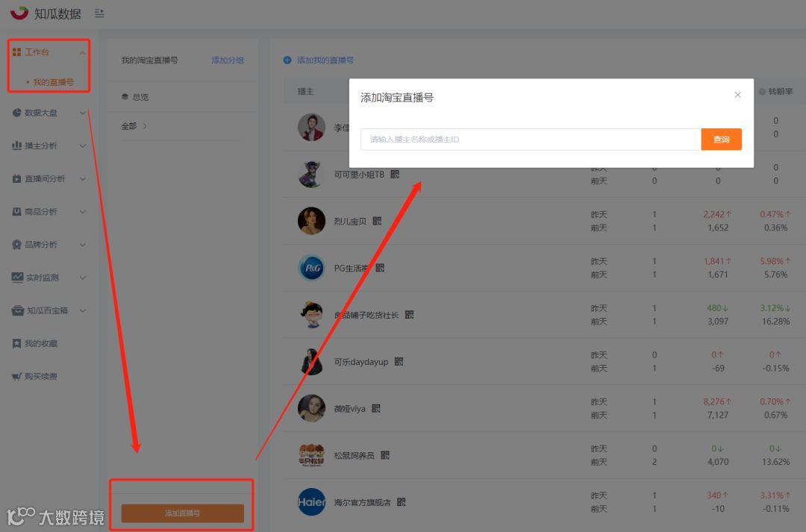Viewport: 806px width, 532px height.
Task: Click the 工作台 grid icon
Action: tap(16, 52)
